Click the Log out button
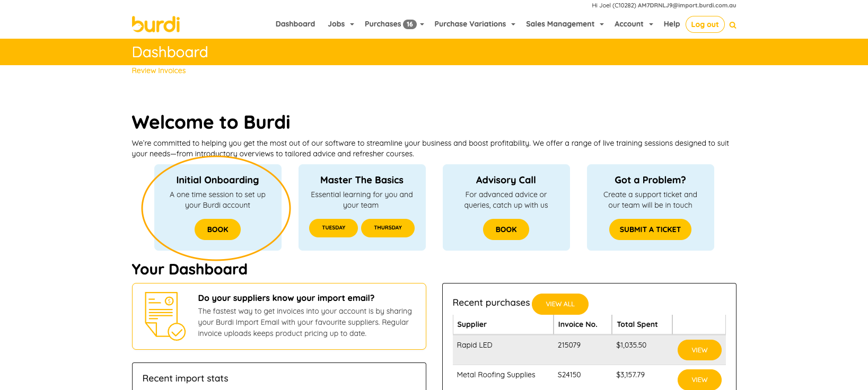The width and height of the screenshot is (868, 390). click(x=705, y=24)
